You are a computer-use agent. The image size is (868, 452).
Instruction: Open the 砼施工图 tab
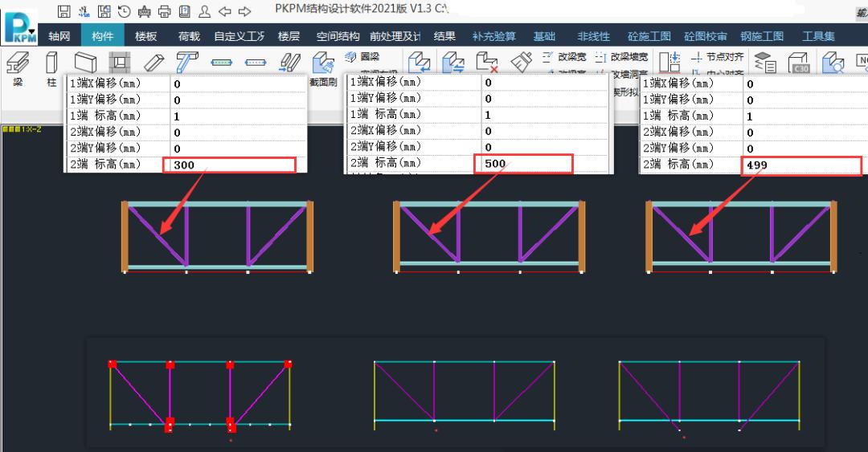coord(649,36)
